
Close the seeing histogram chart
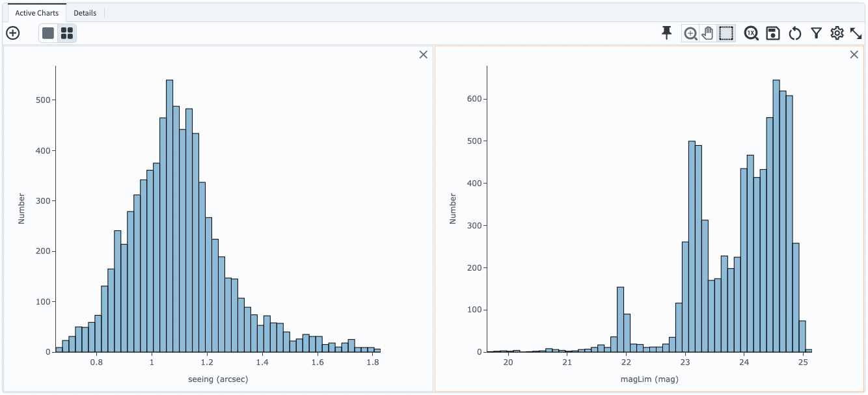(x=423, y=55)
